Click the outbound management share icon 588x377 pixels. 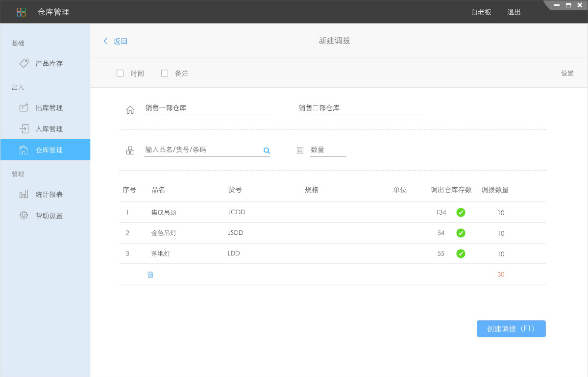pyautogui.click(x=24, y=107)
